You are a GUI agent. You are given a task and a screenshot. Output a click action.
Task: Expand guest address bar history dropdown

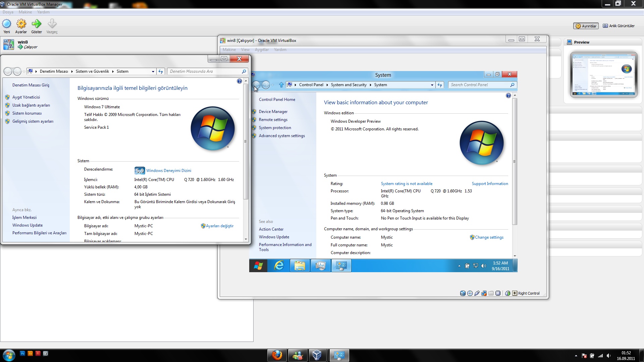point(432,85)
